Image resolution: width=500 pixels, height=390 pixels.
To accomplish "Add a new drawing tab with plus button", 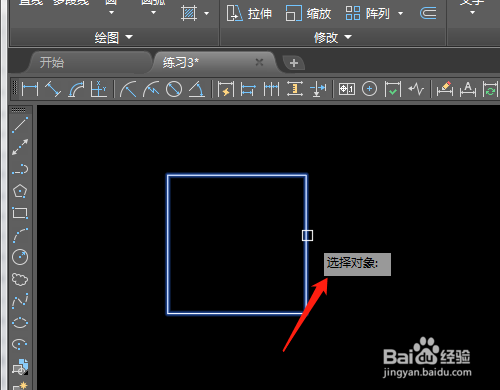I will 294,63.
